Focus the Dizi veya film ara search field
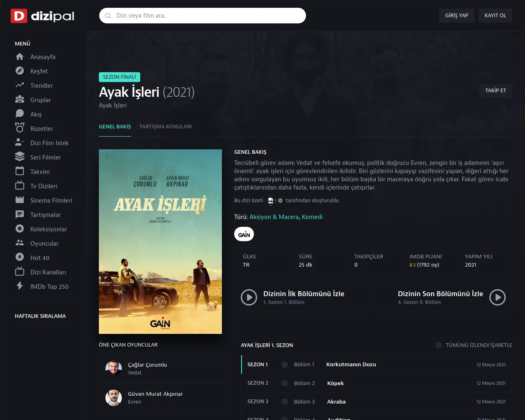 pos(203,16)
